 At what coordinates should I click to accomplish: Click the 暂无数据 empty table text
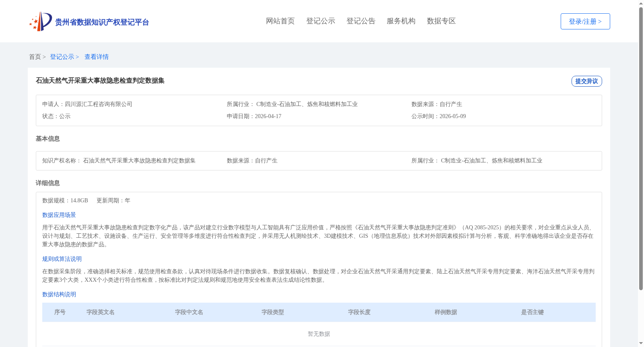click(x=319, y=334)
